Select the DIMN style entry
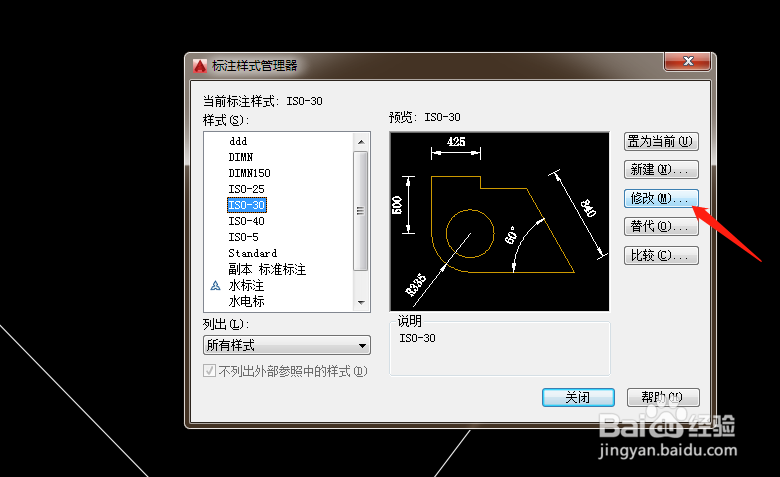780x477 pixels. [241, 157]
